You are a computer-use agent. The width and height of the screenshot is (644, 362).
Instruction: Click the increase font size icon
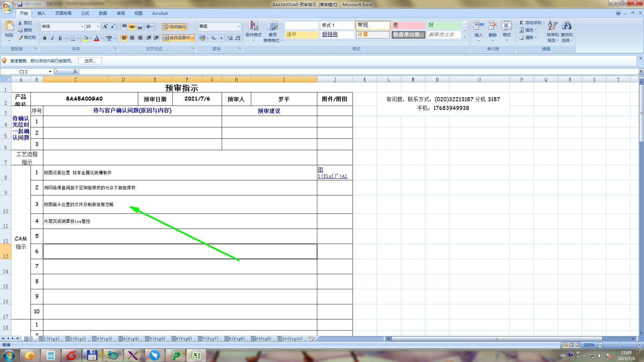pyautogui.click(x=105, y=26)
